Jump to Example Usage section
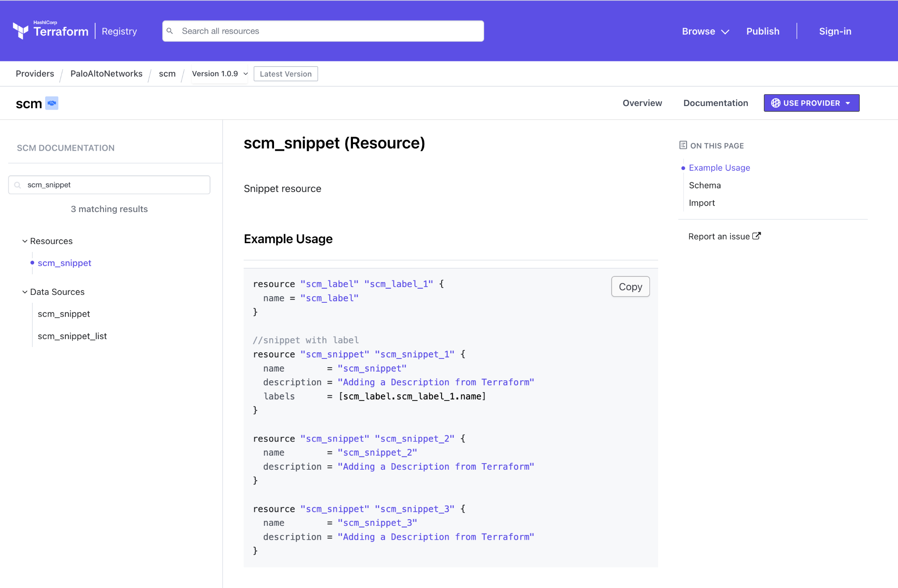The image size is (898, 588). click(x=720, y=168)
